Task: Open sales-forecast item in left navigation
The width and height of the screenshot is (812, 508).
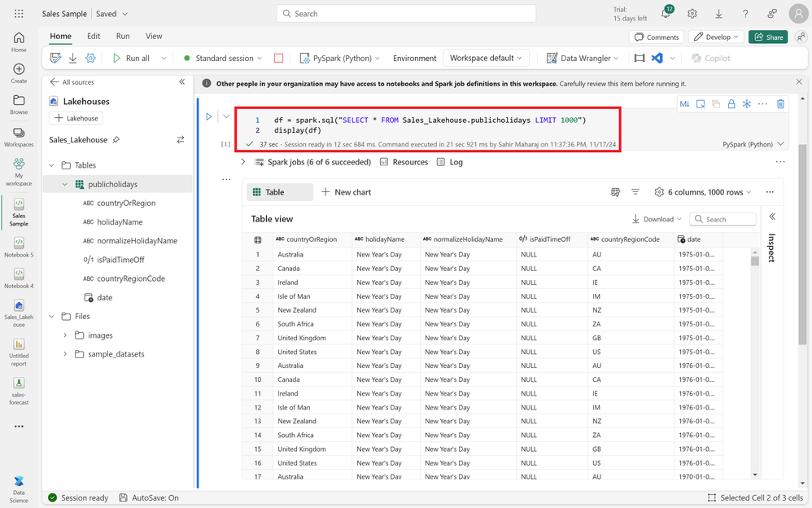Action: coord(19,391)
